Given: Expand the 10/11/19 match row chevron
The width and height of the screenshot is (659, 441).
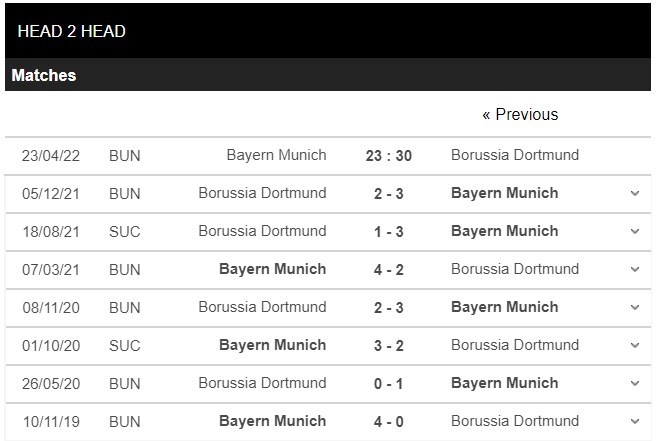Looking at the screenshot, I should tap(635, 421).
